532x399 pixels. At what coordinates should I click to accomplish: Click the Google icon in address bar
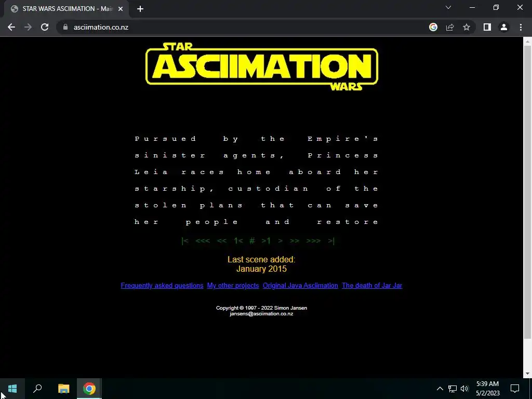click(433, 27)
